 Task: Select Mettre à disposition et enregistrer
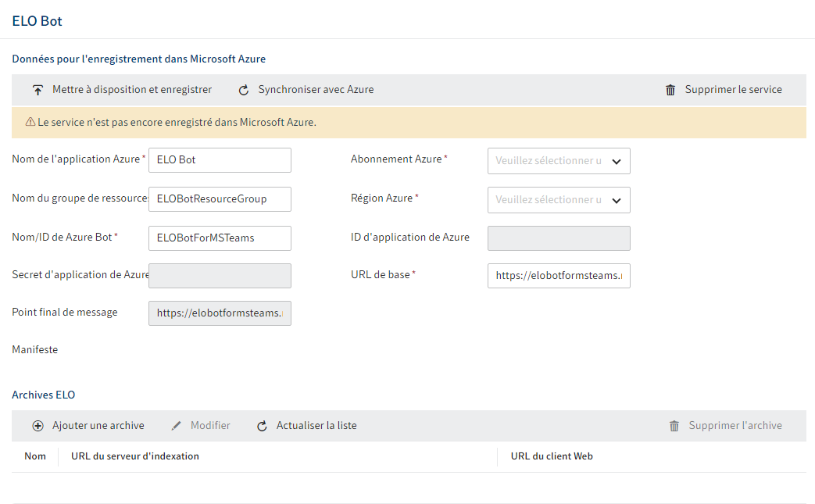[132, 89]
